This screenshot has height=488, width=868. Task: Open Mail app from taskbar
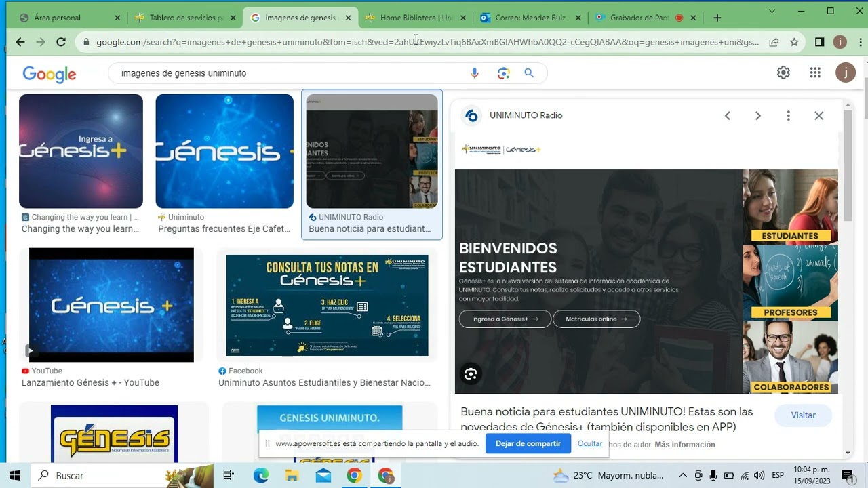point(323,476)
